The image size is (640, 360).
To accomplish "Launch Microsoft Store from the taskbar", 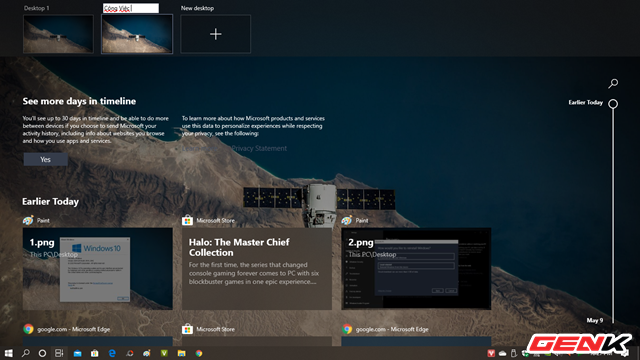I will [x=95, y=353].
